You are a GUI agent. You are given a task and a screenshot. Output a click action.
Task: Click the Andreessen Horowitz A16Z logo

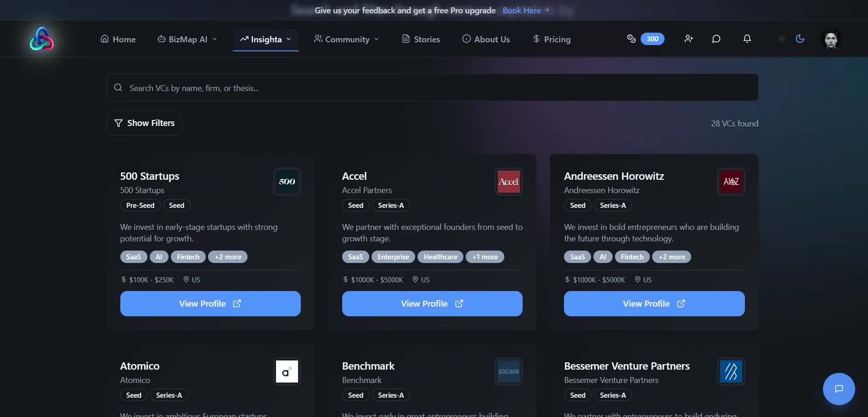pos(731,182)
